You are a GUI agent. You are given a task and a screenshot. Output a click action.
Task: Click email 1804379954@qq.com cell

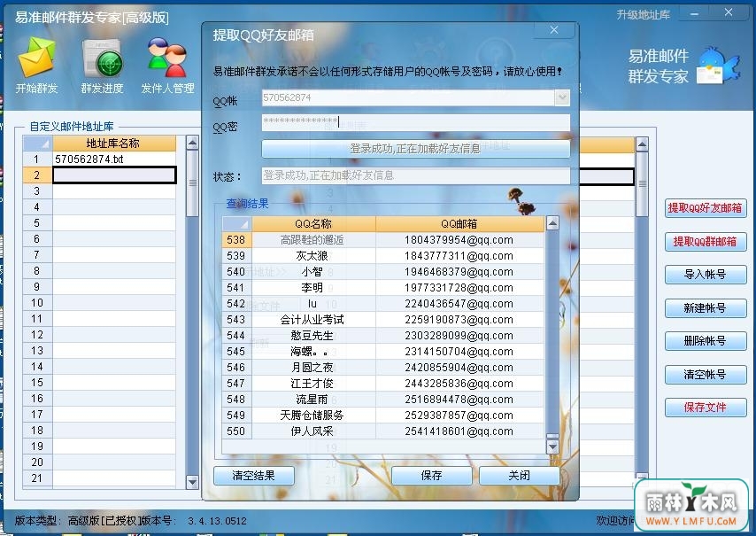click(459, 240)
